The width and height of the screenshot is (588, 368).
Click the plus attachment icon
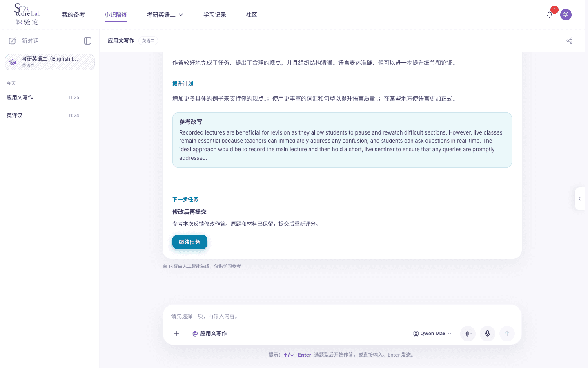point(177,334)
